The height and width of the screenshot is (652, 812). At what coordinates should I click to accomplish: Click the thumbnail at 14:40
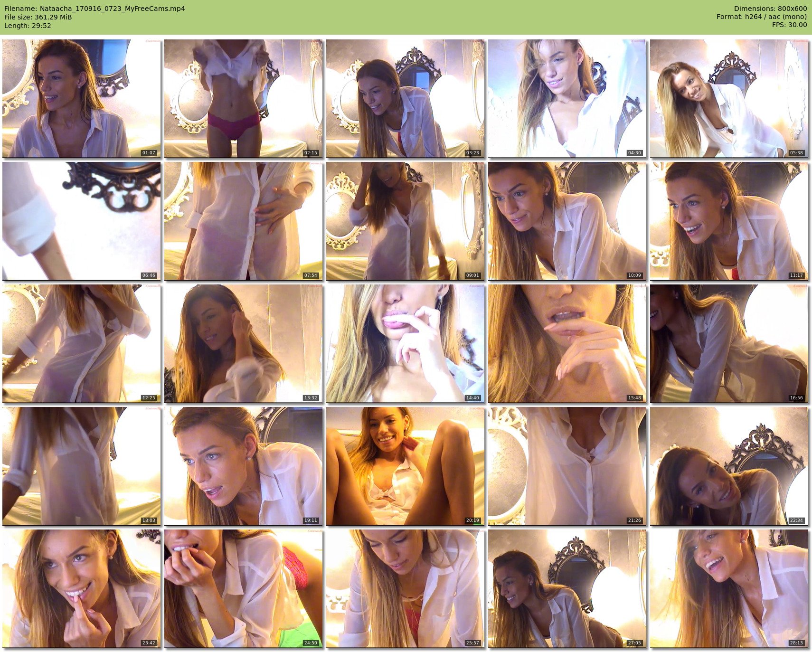click(x=406, y=343)
